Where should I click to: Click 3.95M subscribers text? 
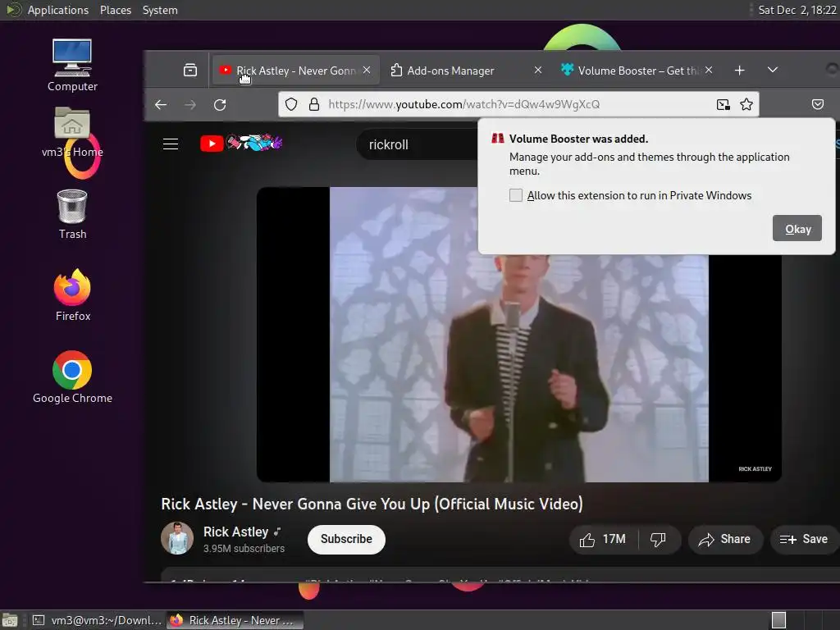click(244, 549)
